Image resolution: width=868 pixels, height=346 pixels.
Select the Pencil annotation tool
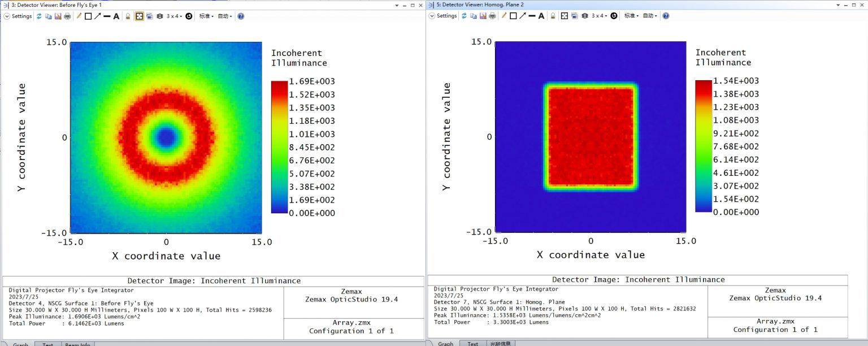coord(79,16)
